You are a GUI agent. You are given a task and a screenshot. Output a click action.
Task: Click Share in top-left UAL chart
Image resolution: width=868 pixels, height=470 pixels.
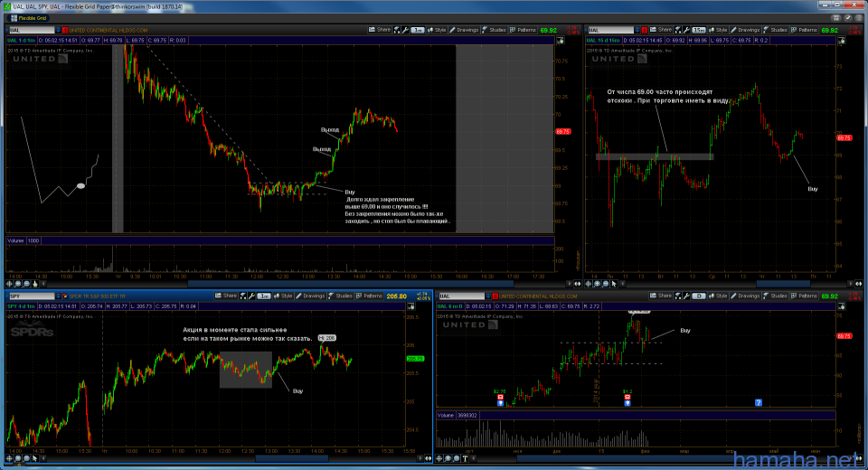pyautogui.click(x=380, y=30)
